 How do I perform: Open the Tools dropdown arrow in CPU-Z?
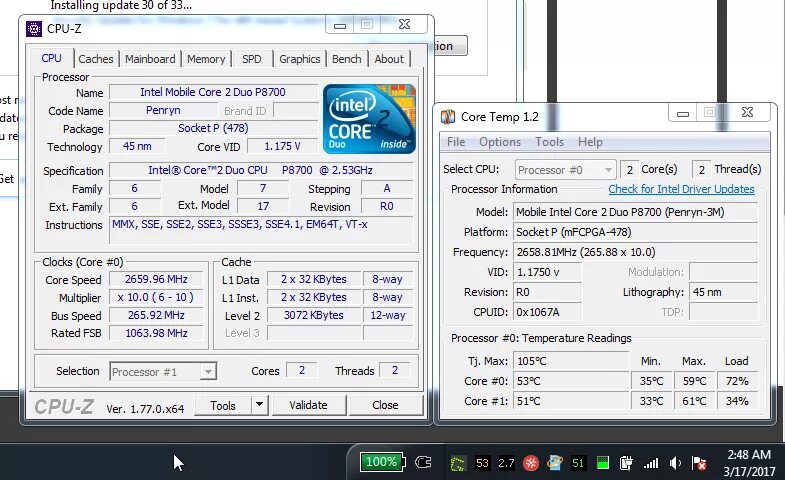[259, 404]
